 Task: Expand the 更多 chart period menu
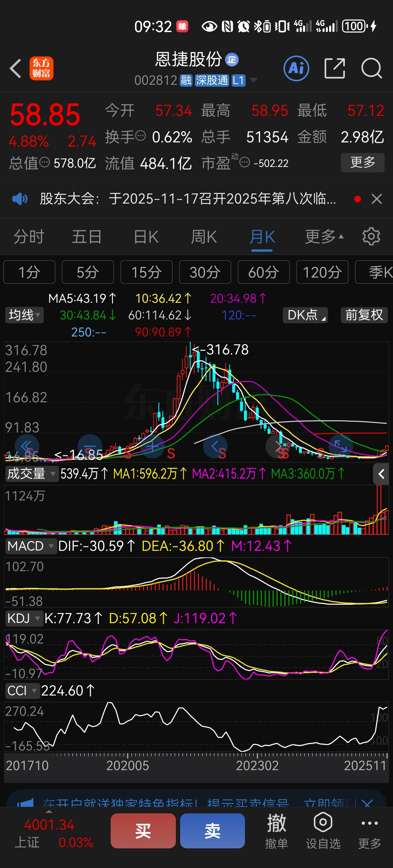pyautogui.click(x=324, y=237)
